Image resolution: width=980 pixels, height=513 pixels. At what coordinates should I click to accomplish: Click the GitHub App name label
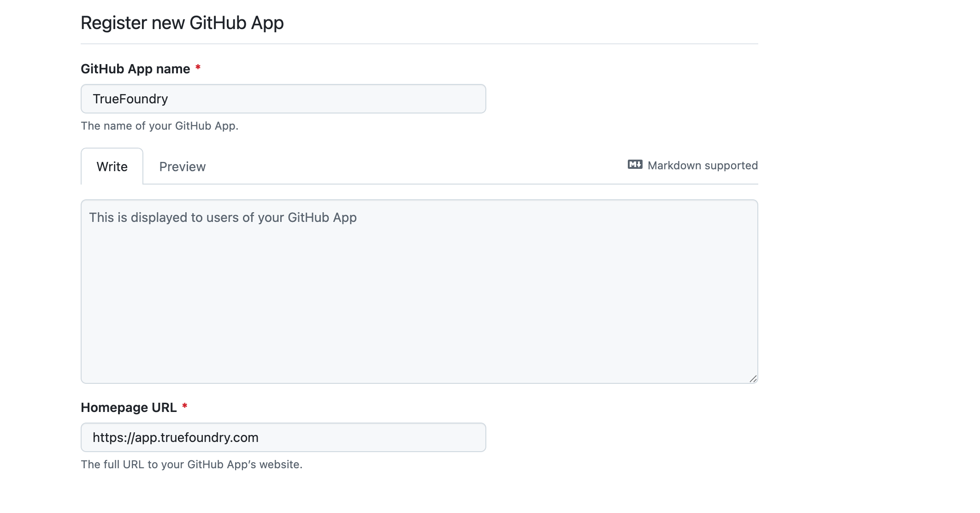(135, 69)
